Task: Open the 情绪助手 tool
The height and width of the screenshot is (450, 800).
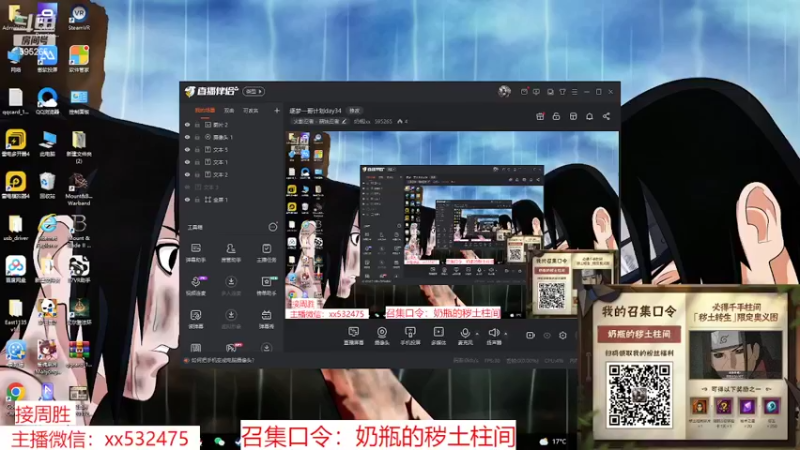Action: click(x=266, y=286)
